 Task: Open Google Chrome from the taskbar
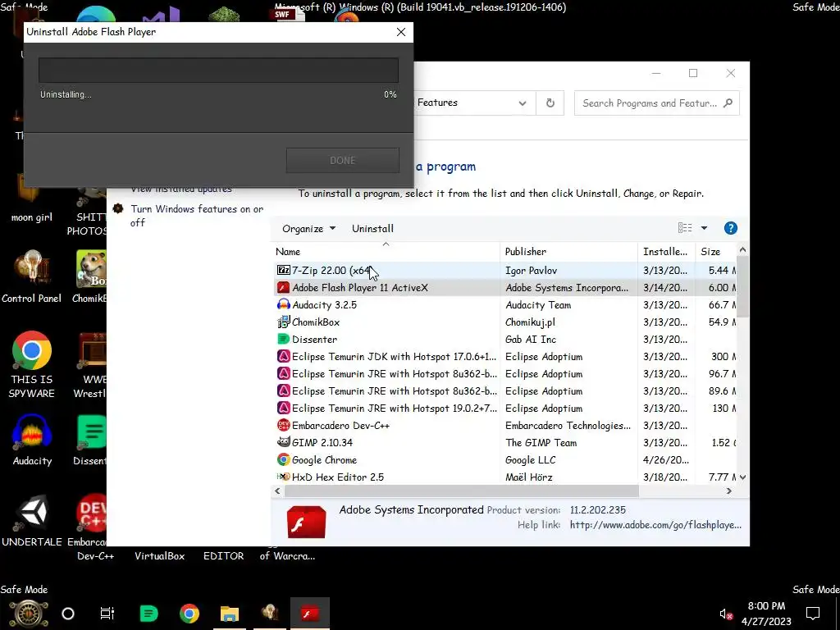(189, 614)
